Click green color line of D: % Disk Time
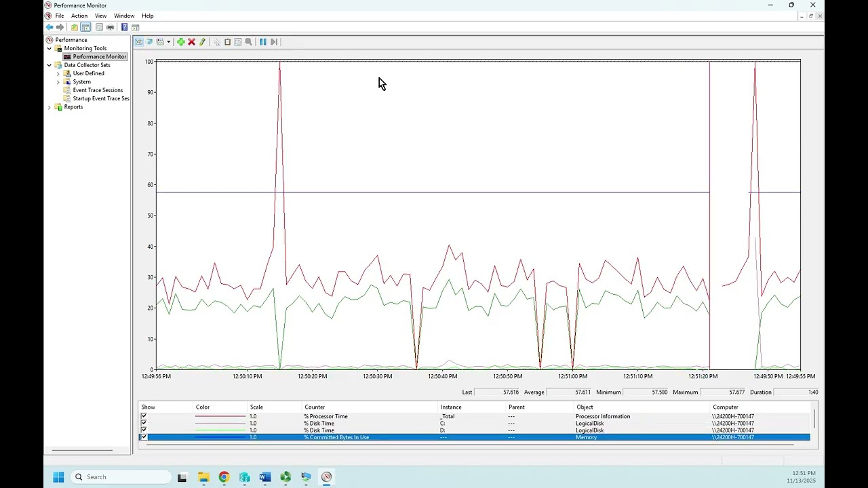The height and width of the screenshot is (488, 868). [x=220, y=430]
